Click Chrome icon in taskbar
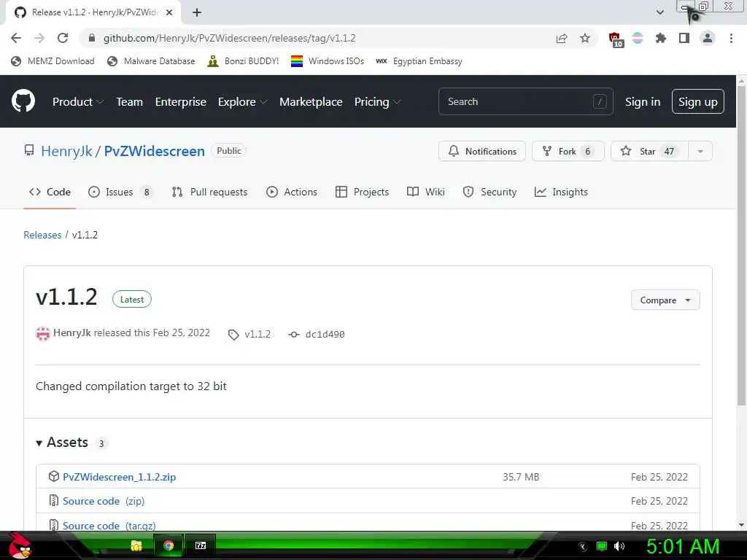This screenshot has height=560, width=747. (169, 545)
